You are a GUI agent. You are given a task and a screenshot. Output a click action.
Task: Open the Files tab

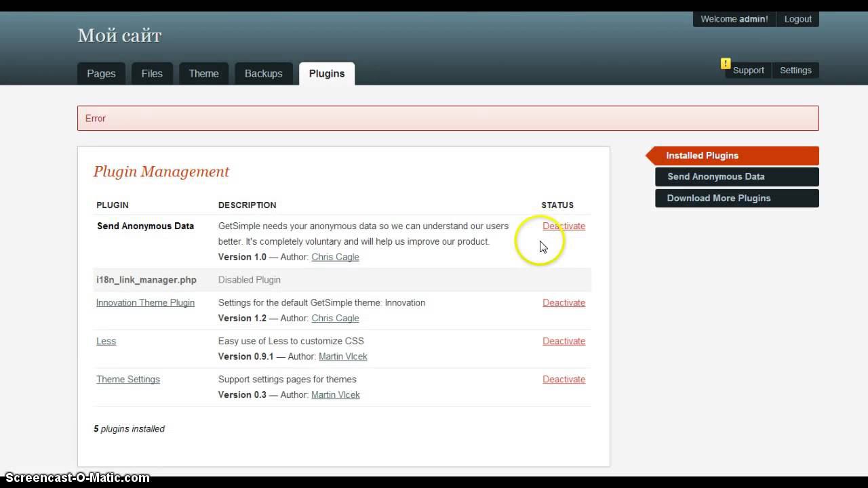click(152, 73)
